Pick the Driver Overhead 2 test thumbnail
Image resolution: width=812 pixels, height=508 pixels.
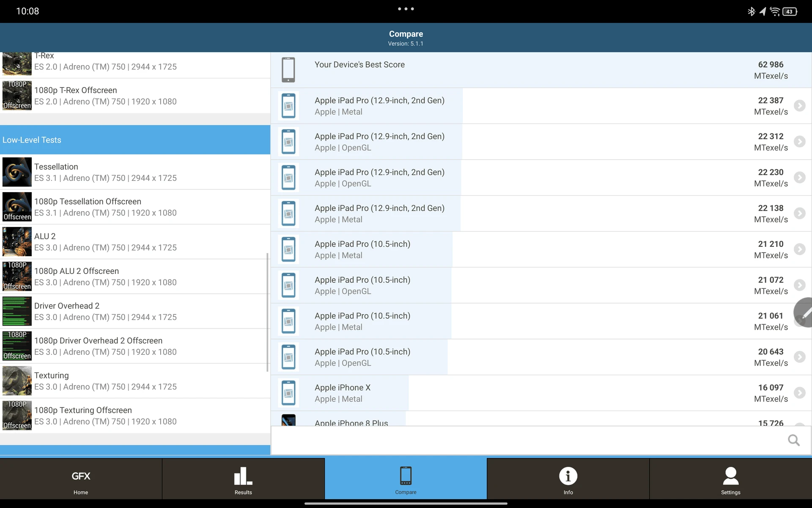point(17,311)
